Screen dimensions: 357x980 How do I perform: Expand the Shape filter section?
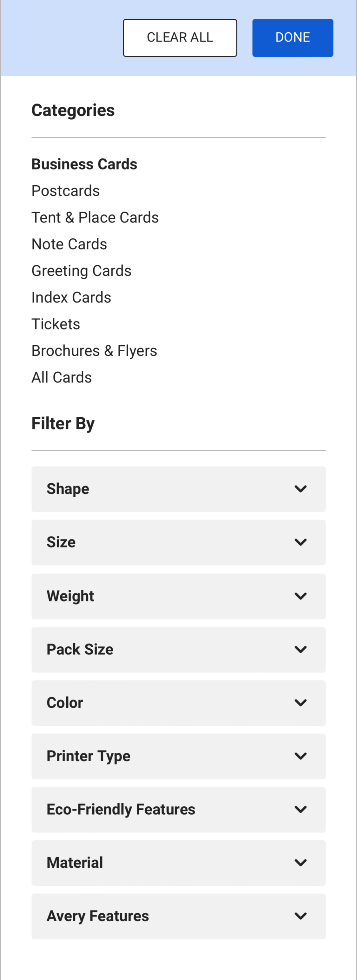[178, 489]
